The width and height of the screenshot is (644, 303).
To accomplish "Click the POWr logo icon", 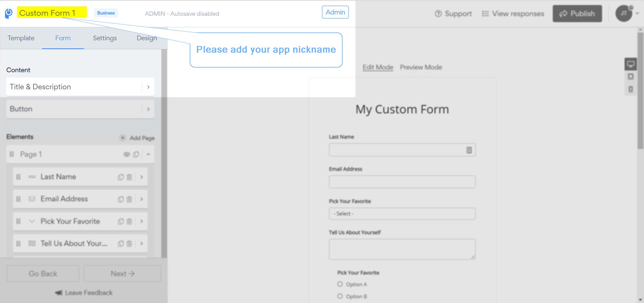I will [x=9, y=13].
